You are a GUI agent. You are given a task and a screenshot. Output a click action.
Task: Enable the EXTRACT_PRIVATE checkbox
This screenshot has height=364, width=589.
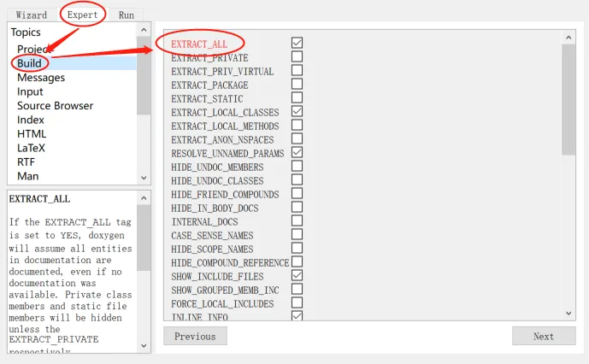297,56
